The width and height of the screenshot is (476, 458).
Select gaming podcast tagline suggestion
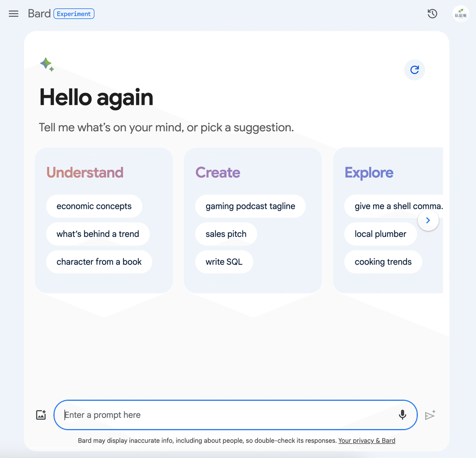(250, 206)
